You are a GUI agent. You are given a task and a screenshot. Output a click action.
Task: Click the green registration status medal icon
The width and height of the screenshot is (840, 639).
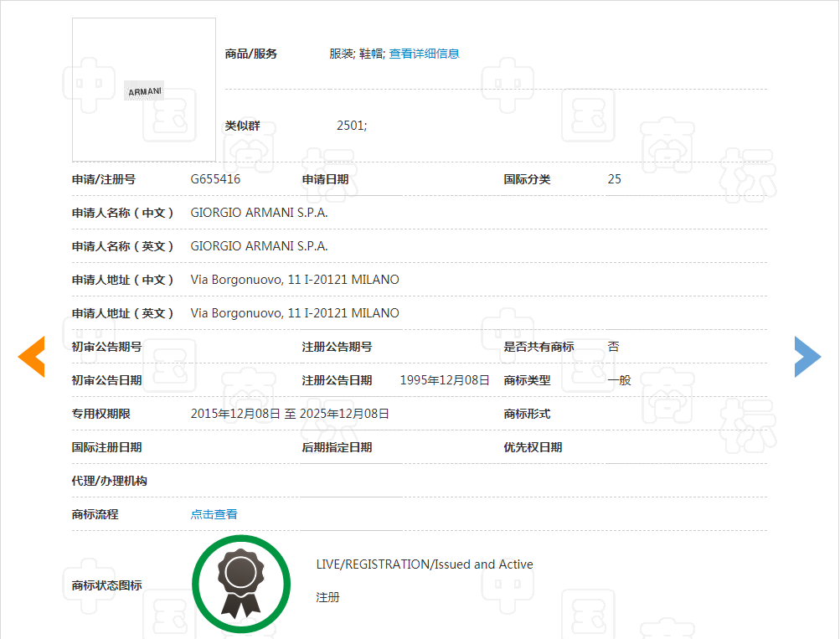pyautogui.click(x=241, y=584)
